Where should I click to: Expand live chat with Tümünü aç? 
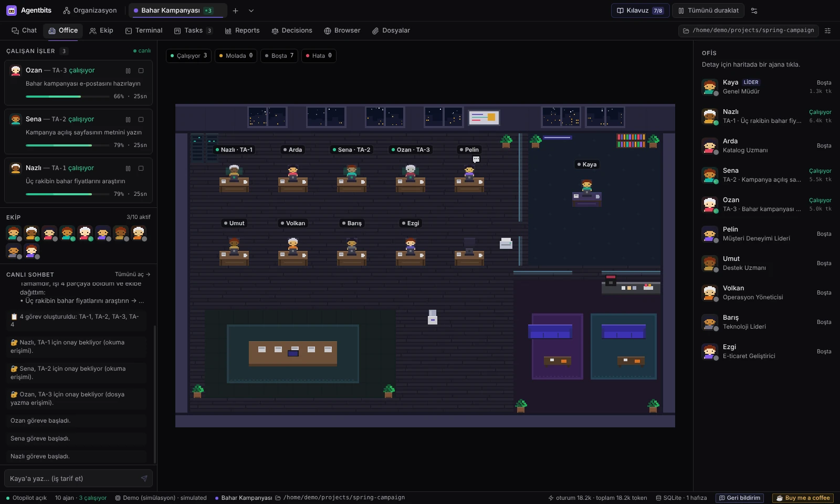coord(133,274)
